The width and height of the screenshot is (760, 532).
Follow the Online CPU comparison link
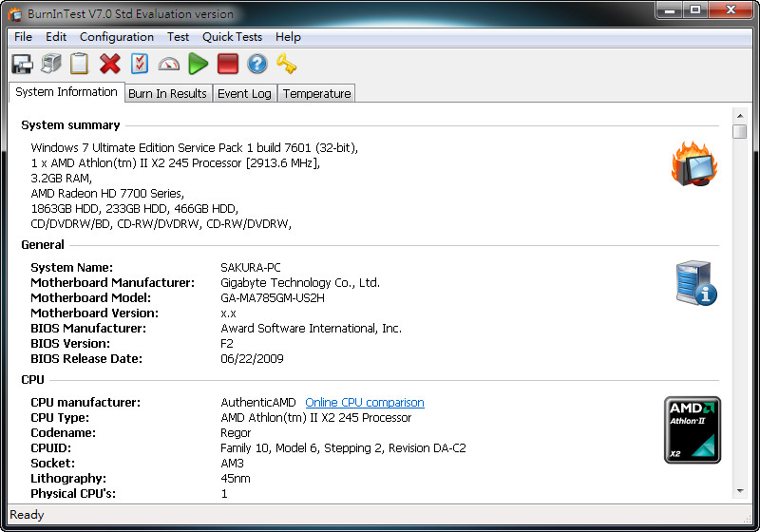click(x=365, y=403)
